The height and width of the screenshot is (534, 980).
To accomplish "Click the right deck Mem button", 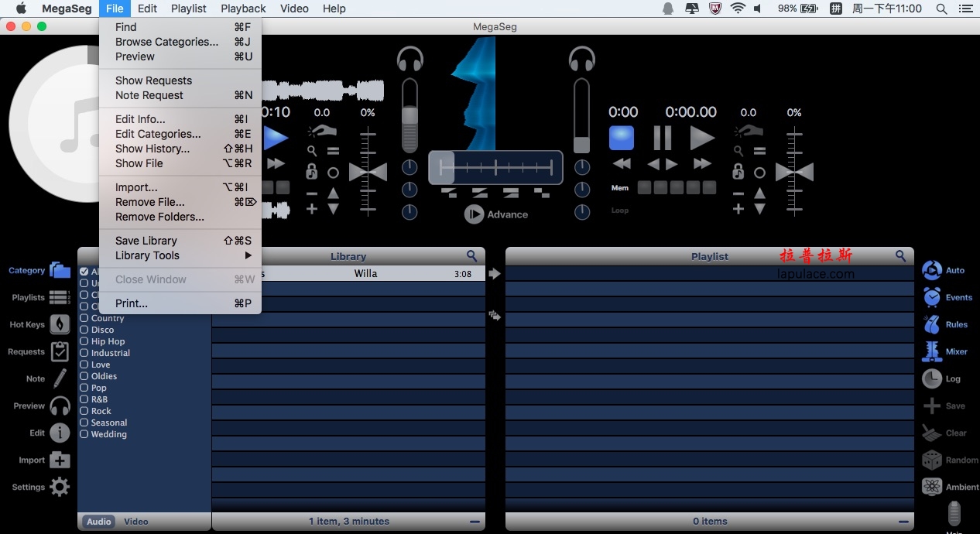I will 620,188.
